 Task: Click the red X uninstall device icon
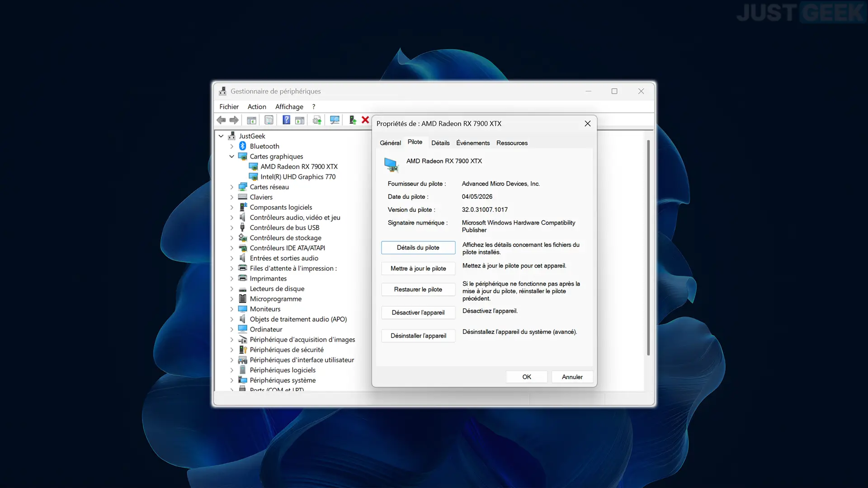tap(365, 120)
